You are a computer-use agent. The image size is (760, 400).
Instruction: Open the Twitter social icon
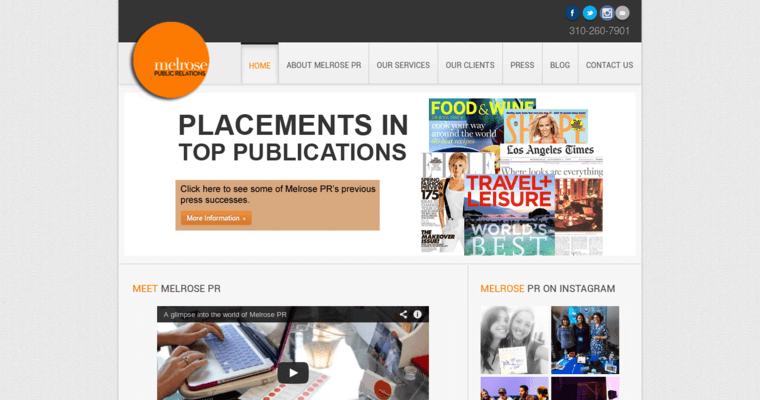point(589,13)
